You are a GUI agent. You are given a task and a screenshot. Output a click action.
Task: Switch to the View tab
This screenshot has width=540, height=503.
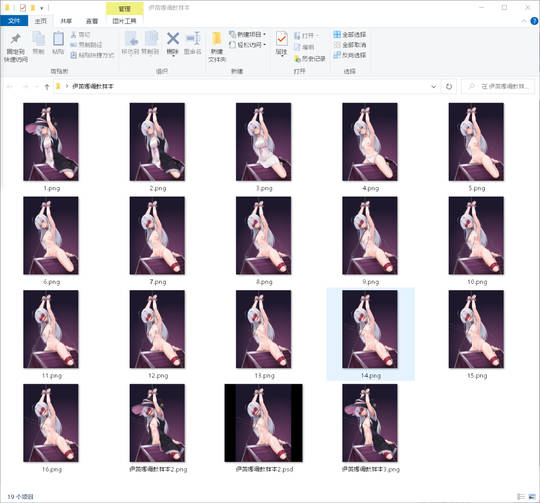[x=92, y=21]
